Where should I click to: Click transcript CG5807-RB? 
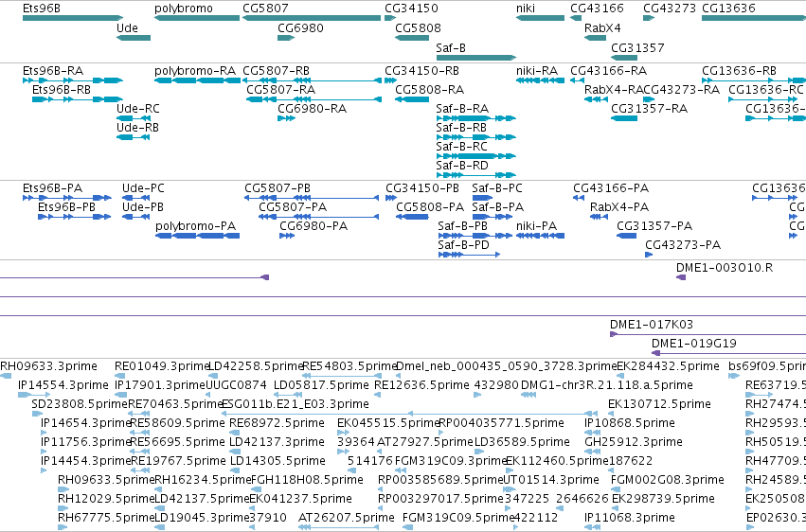[312, 80]
